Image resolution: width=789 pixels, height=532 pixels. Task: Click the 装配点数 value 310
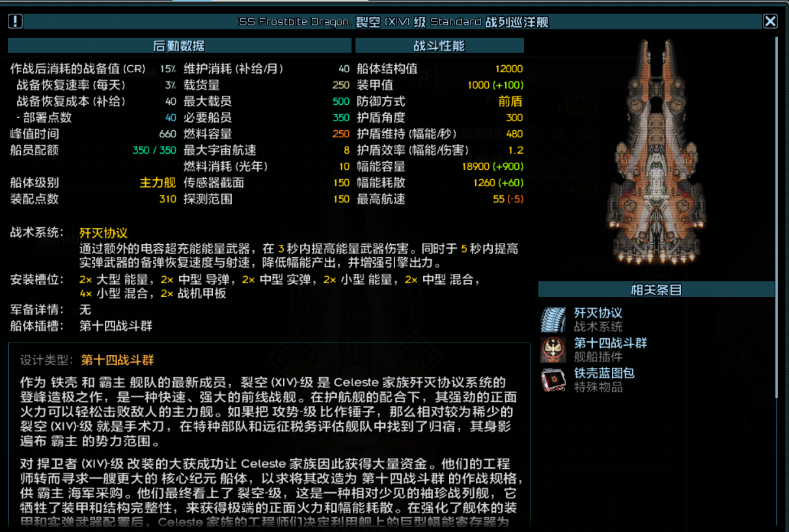(167, 199)
